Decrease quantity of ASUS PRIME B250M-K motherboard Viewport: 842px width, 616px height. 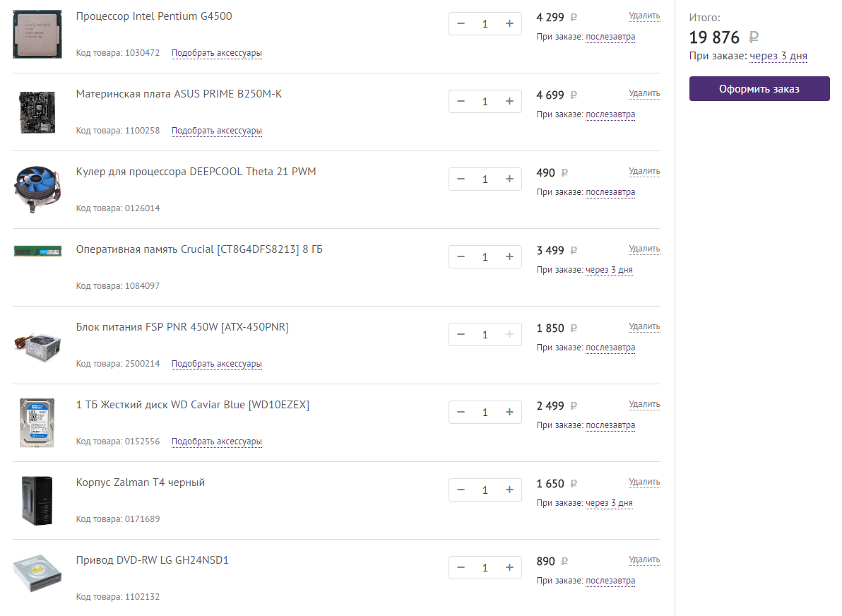461,102
